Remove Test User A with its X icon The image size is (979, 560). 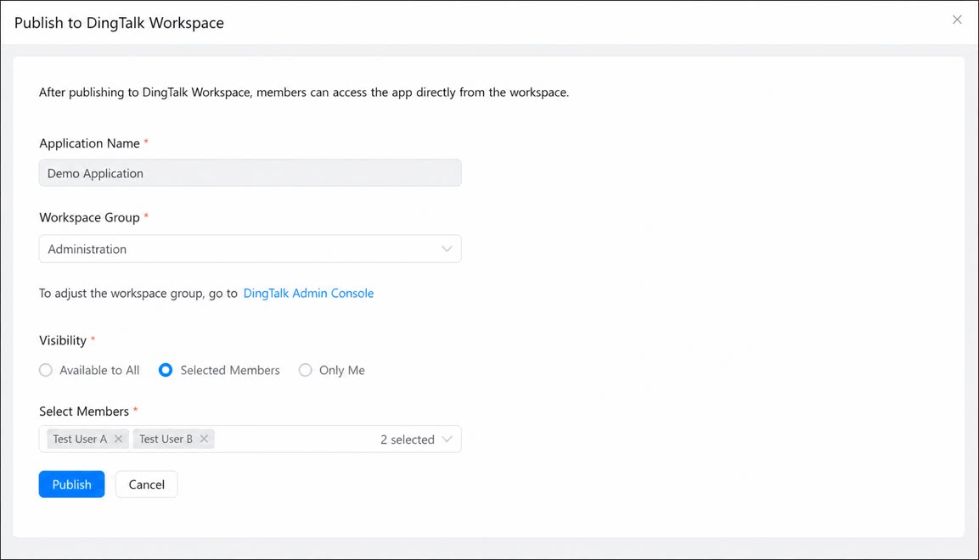click(x=119, y=439)
